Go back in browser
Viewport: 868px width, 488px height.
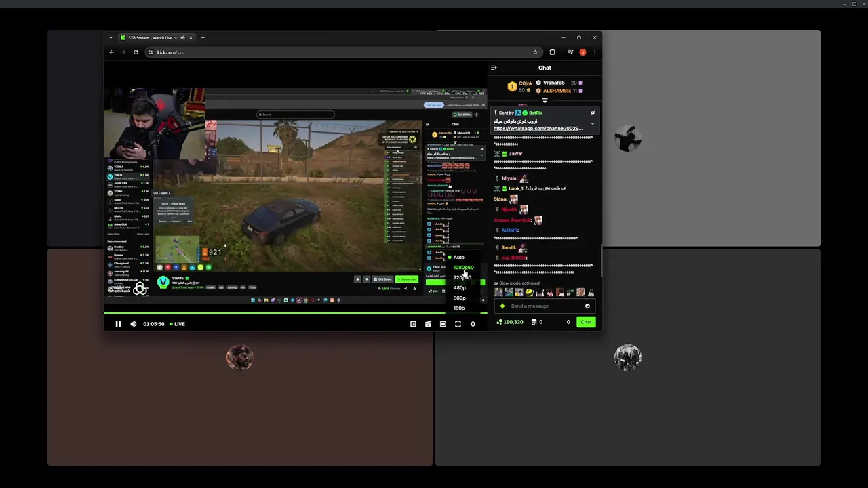point(112,52)
